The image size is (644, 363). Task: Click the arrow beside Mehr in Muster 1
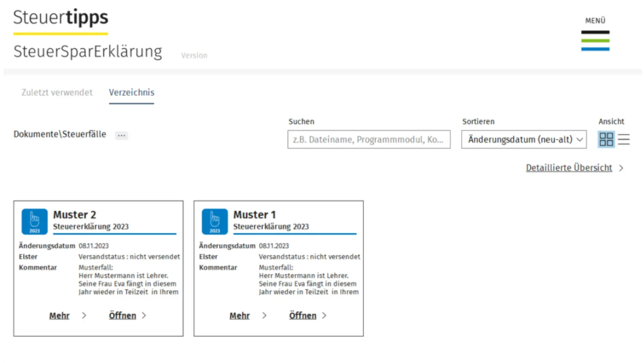coord(264,316)
